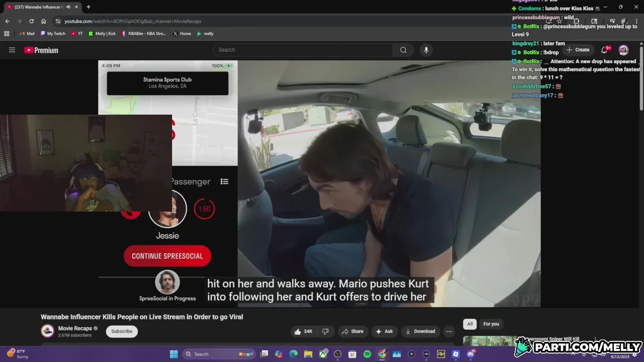
Task: Click the YouTube search field
Action: (x=303, y=50)
